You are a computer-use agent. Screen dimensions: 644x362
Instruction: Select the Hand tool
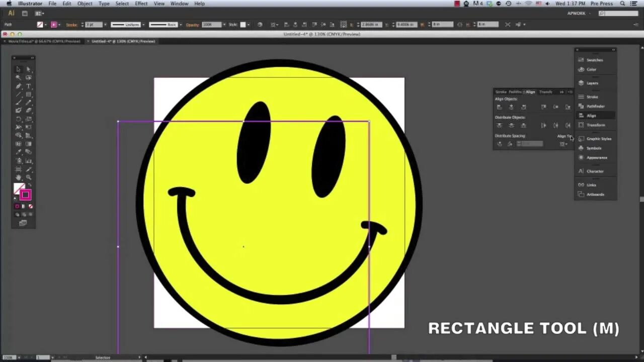[x=19, y=177]
